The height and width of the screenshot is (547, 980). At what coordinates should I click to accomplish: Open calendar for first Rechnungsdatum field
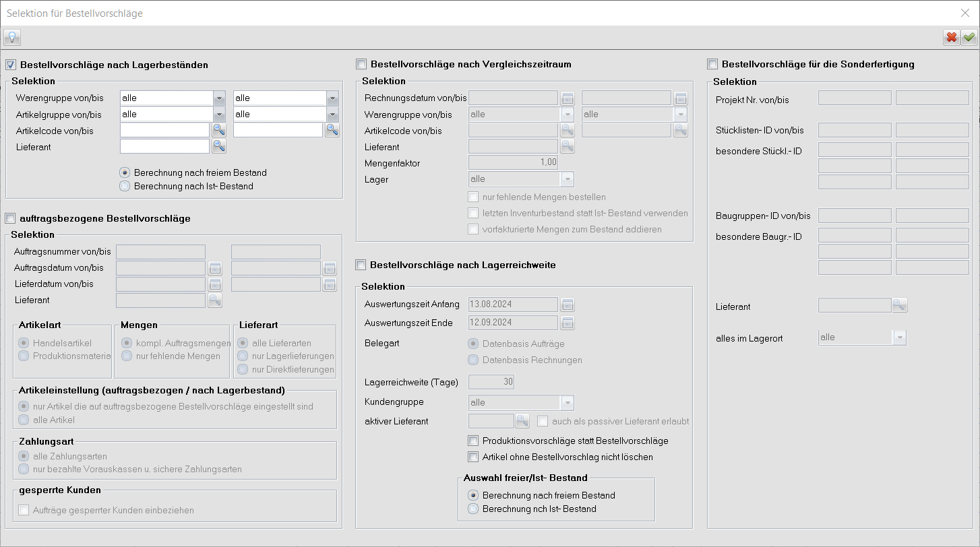pyautogui.click(x=568, y=98)
